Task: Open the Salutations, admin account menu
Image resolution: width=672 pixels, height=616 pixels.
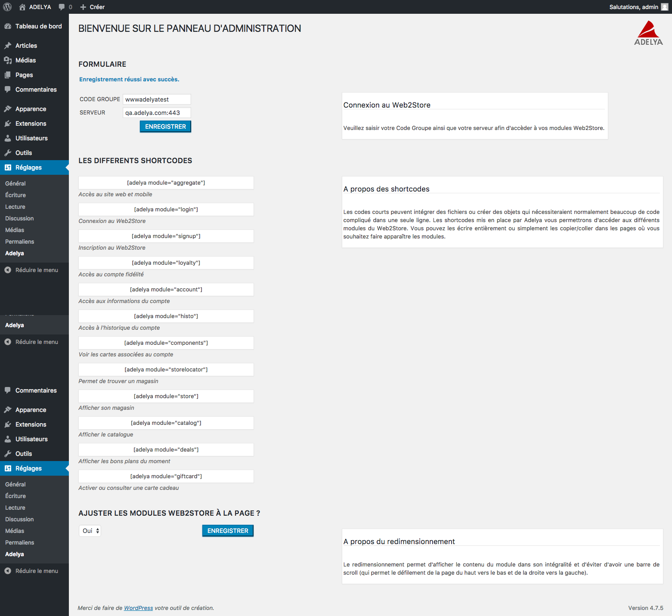Action: pos(639,7)
